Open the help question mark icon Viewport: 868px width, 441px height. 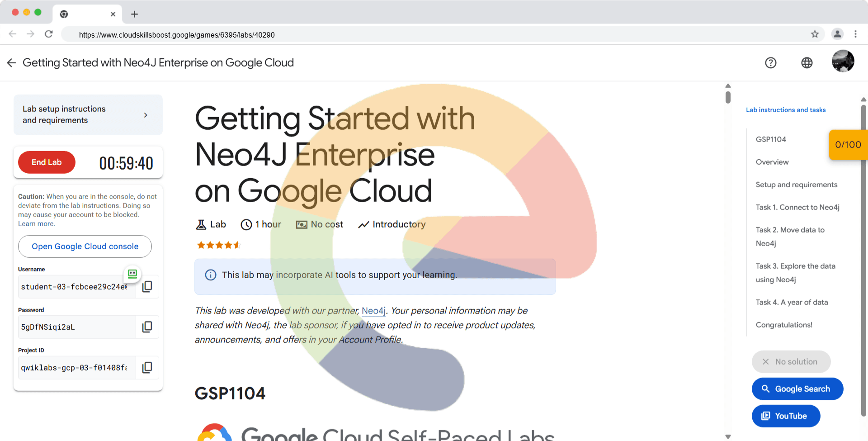(x=770, y=63)
